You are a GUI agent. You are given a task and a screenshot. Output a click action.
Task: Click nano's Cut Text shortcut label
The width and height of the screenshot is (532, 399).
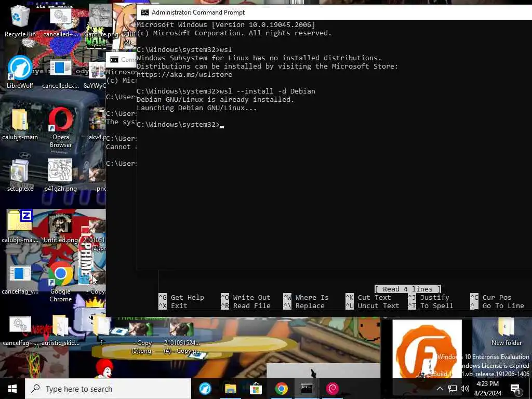click(x=374, y=298)
